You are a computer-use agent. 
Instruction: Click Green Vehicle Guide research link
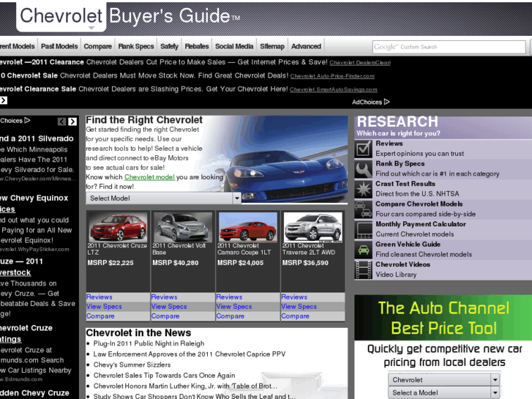(408, 245)
